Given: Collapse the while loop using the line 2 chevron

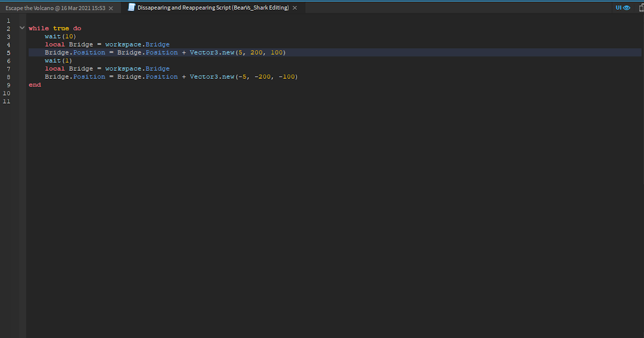Looking at the screenshot, I should (x=21, y=27).
